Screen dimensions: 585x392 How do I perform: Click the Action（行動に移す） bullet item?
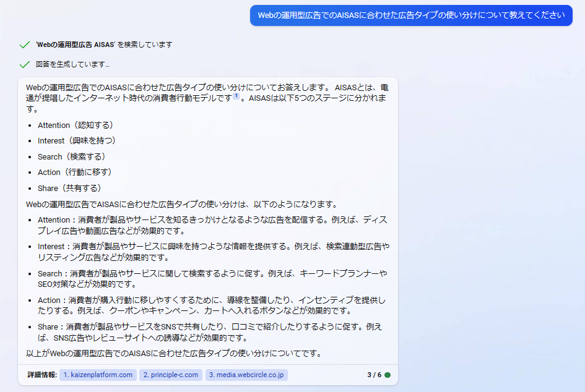coord(75,172)
